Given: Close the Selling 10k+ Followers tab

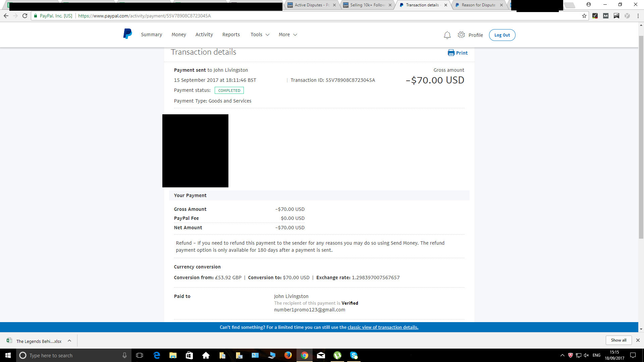Looking at the screenshot, I should [390, 5].
